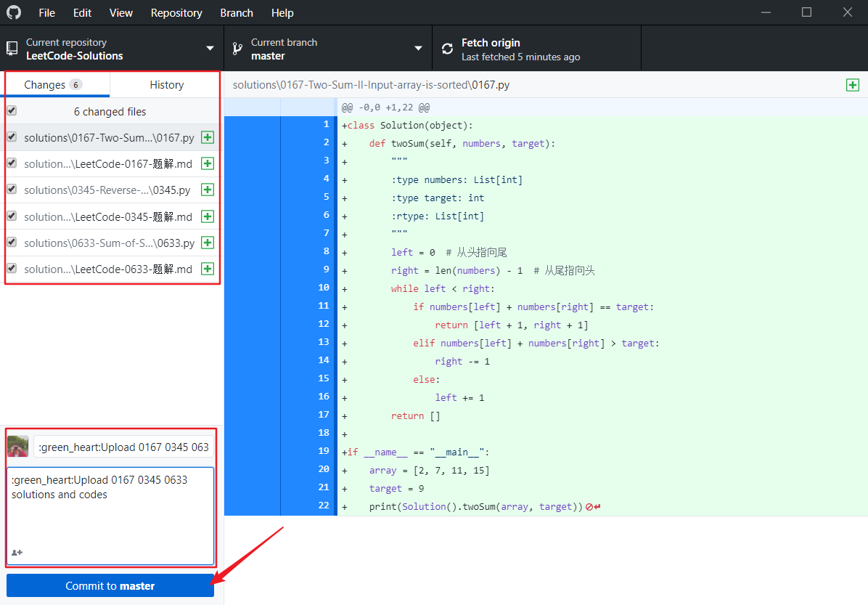Screen dimensions: 868x605
Task: Click the fetch origin sync arrows icon
Action: tap(447, 49)
